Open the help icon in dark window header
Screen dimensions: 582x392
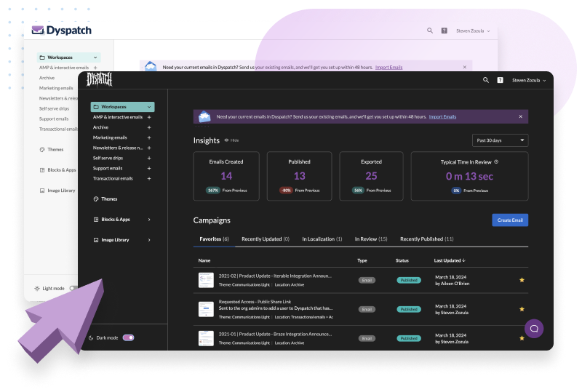point(500,80)
